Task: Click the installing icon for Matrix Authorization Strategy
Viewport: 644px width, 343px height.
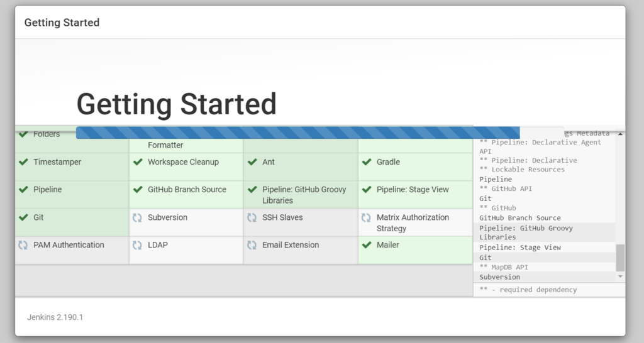Action: click(x=366, y=217)
